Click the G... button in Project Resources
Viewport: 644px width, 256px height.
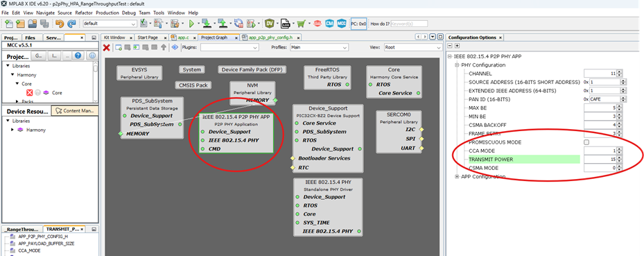point(39,56)
